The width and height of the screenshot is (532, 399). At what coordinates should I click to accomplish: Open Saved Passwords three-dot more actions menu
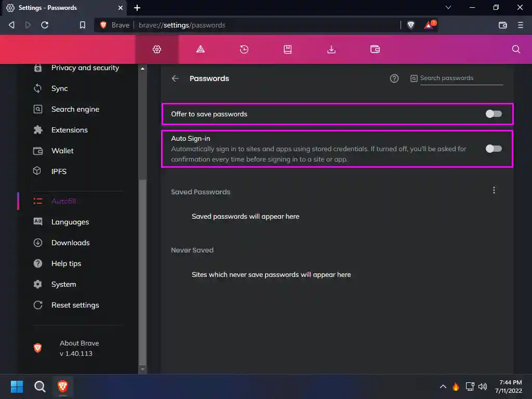click(x=494, y=191)
